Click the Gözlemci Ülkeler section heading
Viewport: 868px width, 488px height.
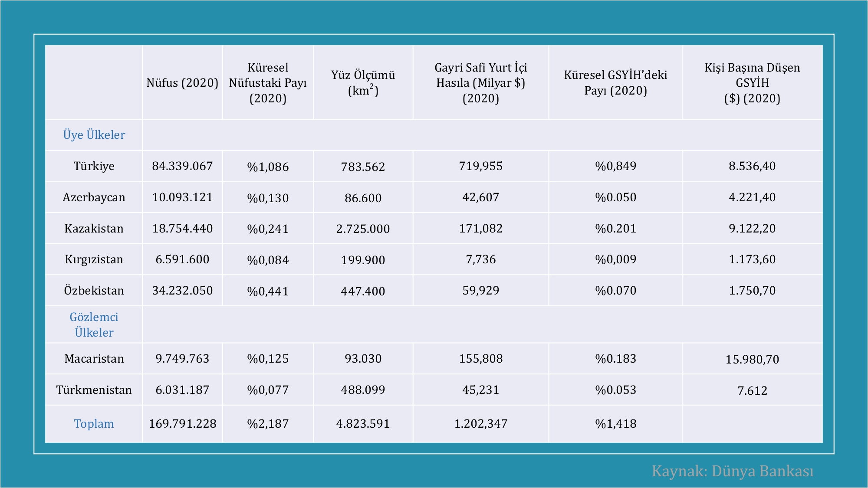tap(94, 324)
